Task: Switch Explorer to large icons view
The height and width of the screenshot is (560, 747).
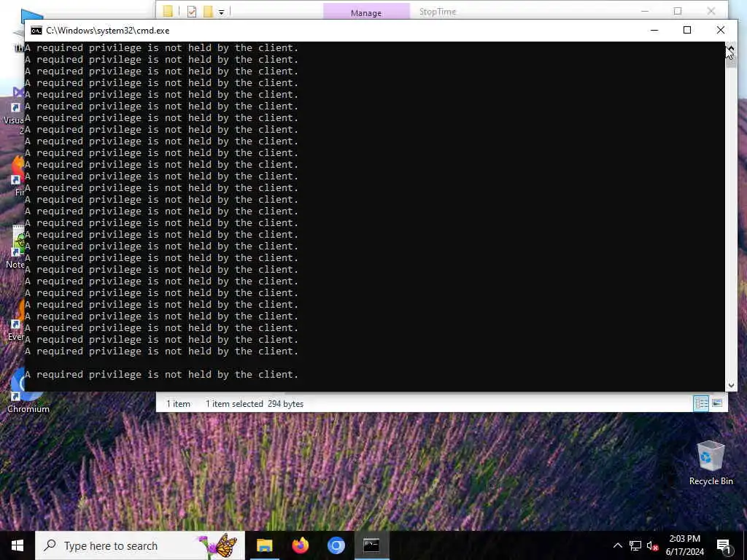Action: point(717,403)
